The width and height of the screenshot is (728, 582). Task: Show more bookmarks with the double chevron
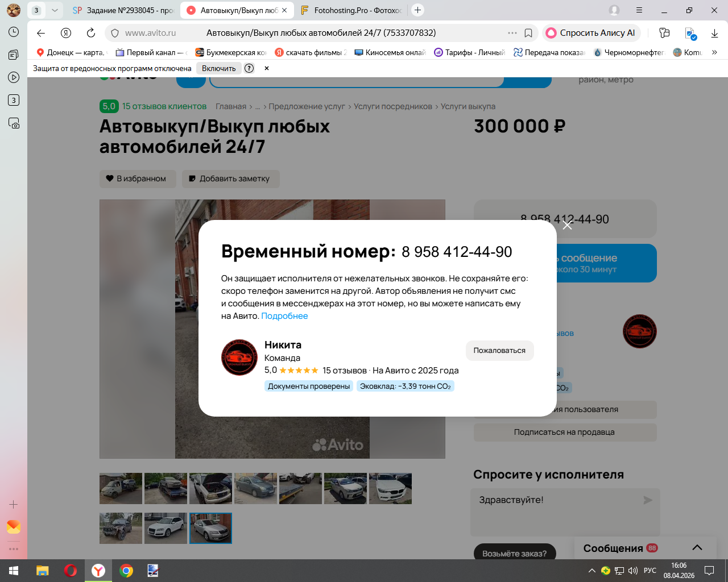[714, 52]
